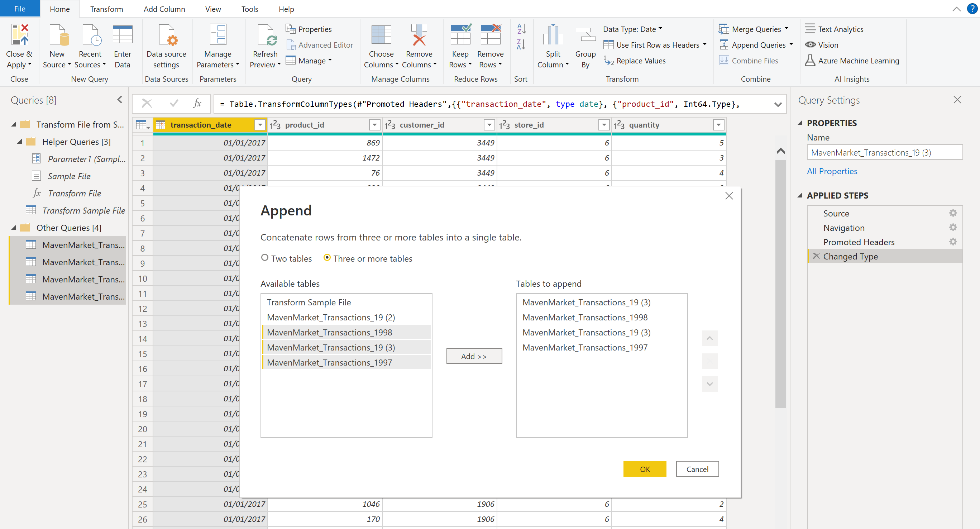This screenshot has width=980, height=529.
Task: Select MavenMarket_Transactions_1997 in Tables to append
Action: [x=602, y=347]
